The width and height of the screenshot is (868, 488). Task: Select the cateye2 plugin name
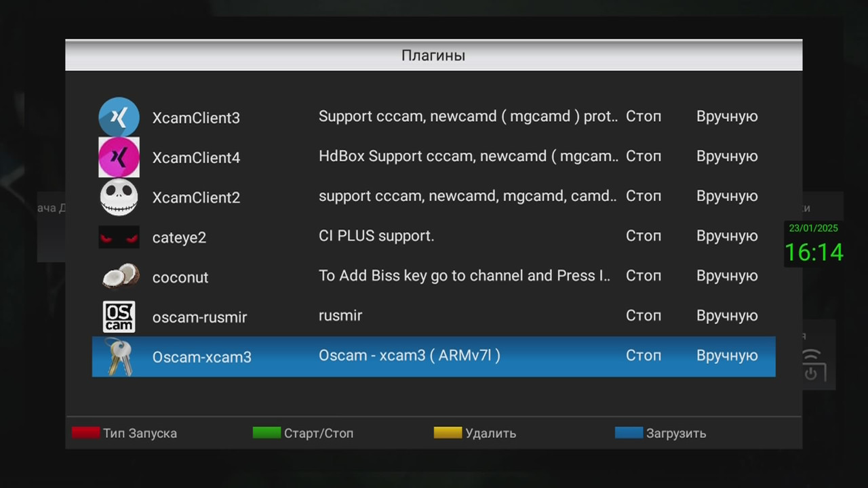[x=179, y=238]
